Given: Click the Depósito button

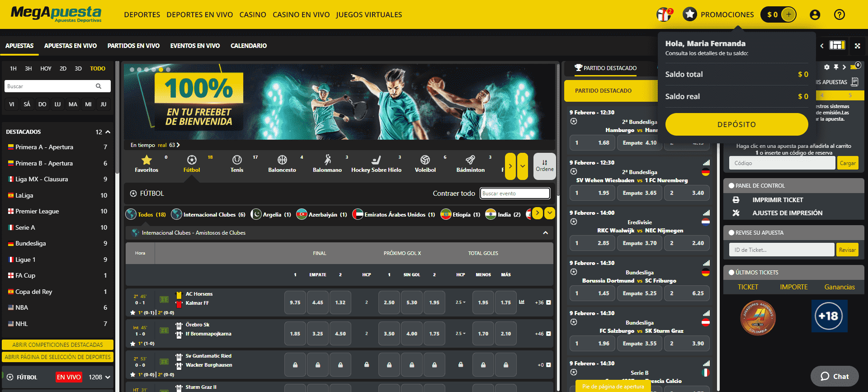Looking at the screenshot, I should pyautogui.click(x=736, y=124).
